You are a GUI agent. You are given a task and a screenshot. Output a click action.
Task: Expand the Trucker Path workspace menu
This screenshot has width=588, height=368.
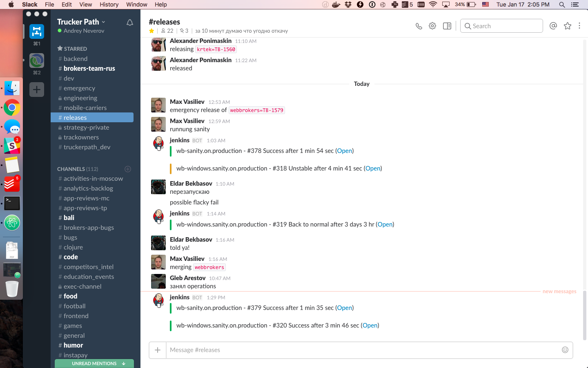tap(81, 22)
